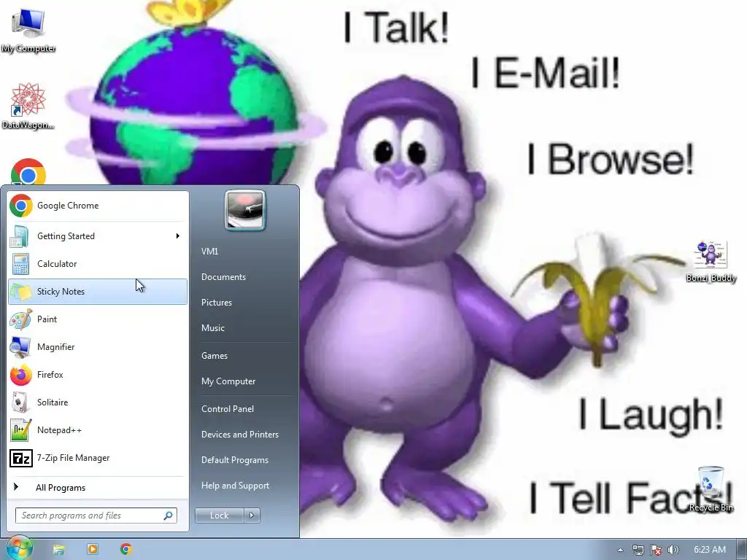Start the Magnifier program

pyautogui.click(x=98, y=346)
